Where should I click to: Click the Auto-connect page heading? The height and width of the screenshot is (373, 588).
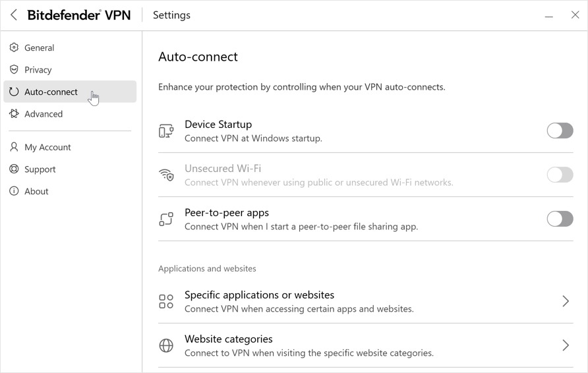[198, 57]
